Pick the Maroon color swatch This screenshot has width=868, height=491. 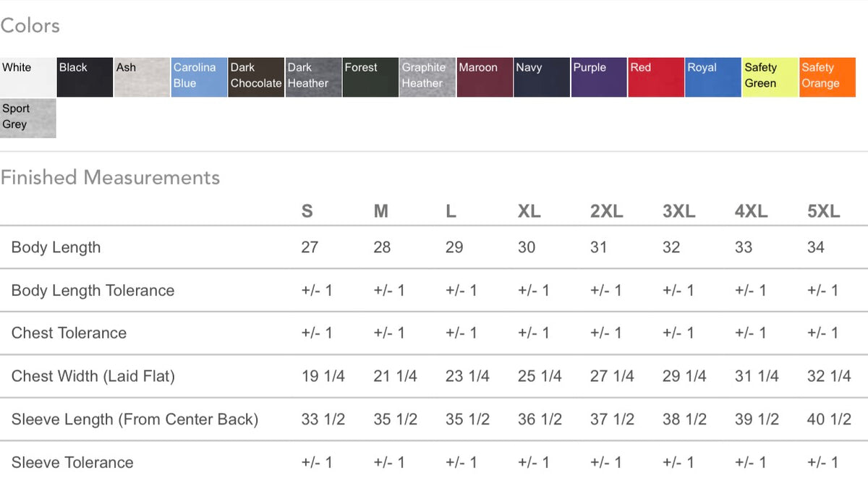pyautogui.click(x=485, y=77)
